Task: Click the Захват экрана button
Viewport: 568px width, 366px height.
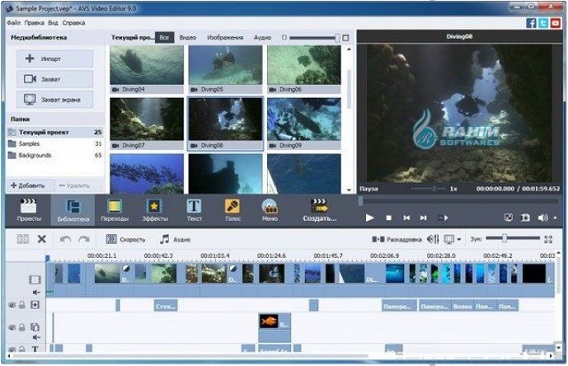Action: (x=55, y=100)
